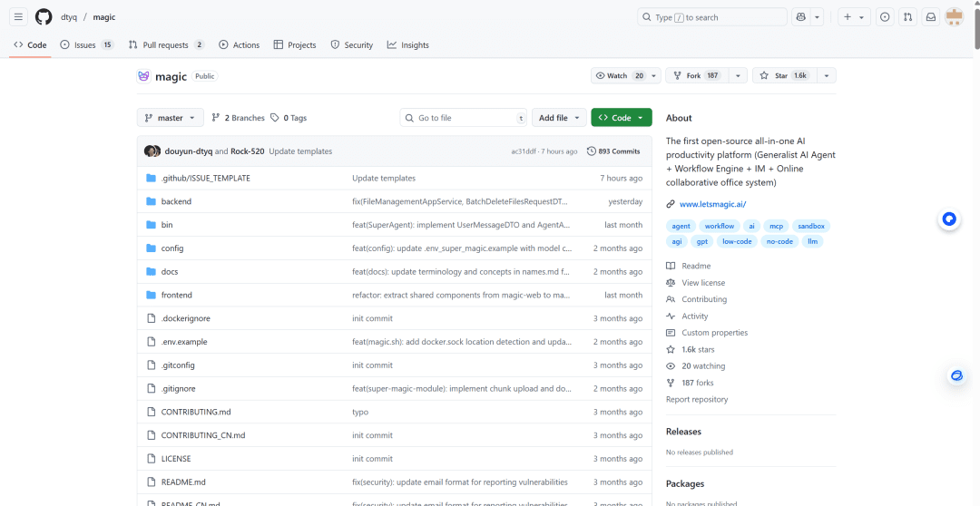Click the branches icon beside 2 Branches
The height and width of the screenshot is (506, 980).
pyautogui.click(x=216, y=118)
